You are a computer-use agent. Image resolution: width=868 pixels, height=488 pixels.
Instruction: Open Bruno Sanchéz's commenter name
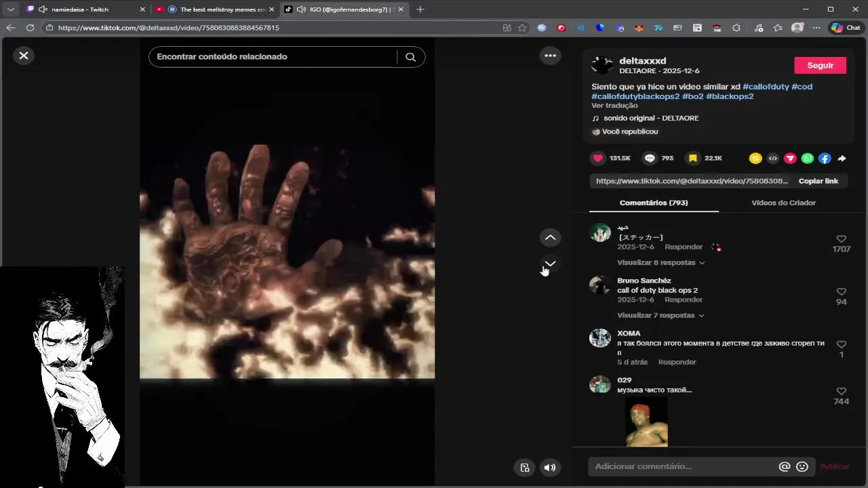[x=644, y=281]
